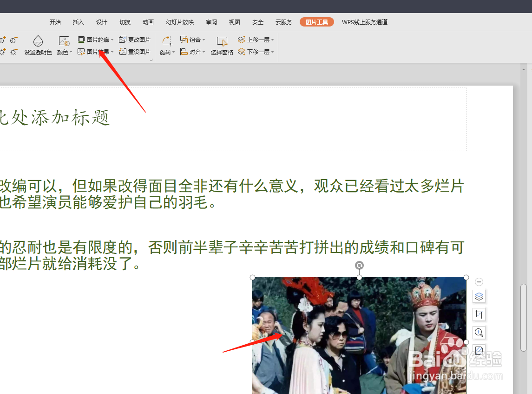
Task: Decrease brightness with the minus sun icon
Action: coord(13,52)
